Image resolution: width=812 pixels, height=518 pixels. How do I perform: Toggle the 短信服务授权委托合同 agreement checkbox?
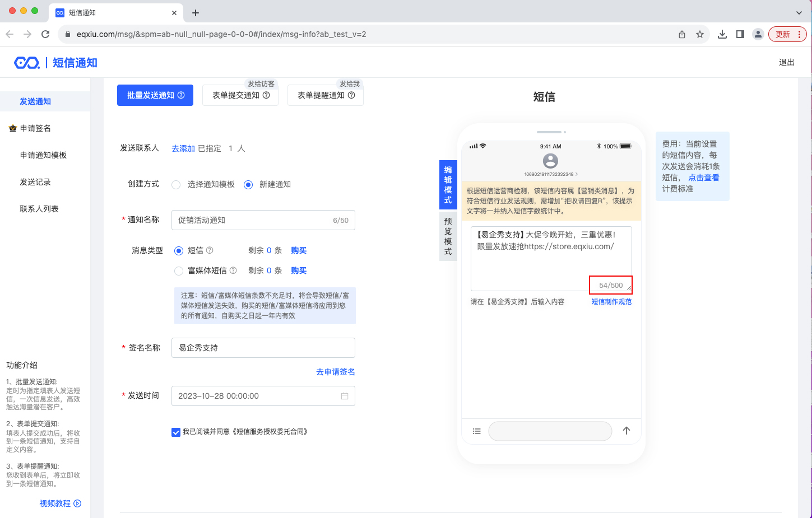[176, 432]
